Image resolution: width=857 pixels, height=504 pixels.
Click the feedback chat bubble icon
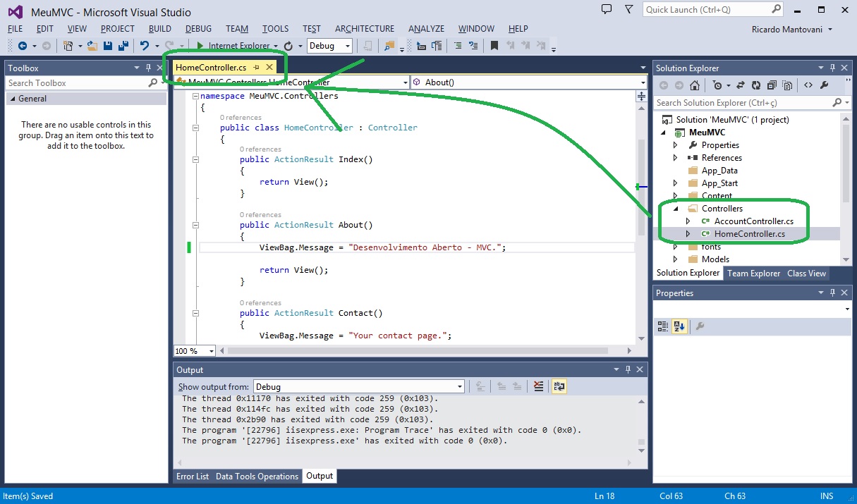click(x=607, y=9)
